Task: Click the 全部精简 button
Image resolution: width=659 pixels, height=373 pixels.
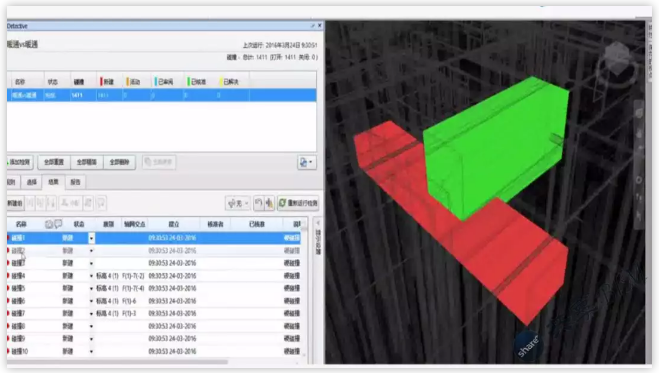Action: 87,162
